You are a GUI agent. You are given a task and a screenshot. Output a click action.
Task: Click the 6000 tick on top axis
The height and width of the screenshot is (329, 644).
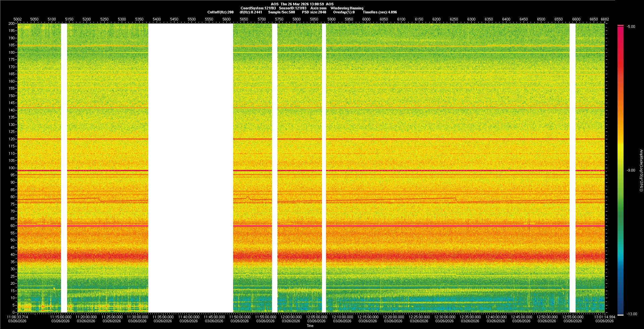pyautogui.click(x=366, y=19)
